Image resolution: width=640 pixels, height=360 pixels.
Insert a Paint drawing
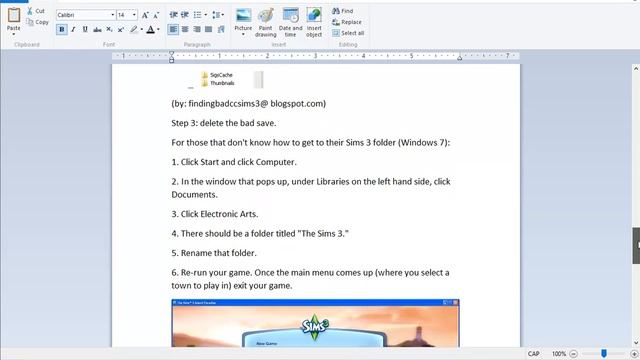pos(266,22)
